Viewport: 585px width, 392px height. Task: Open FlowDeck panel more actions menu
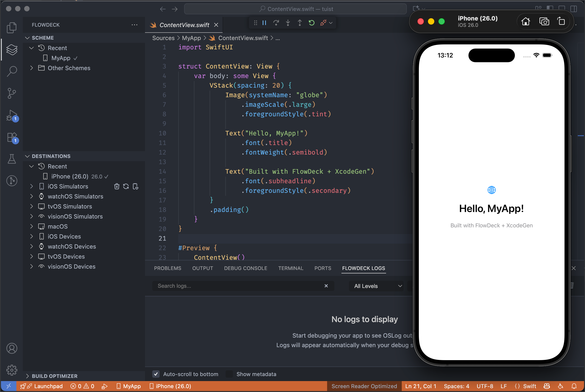pyautogui.click(x=135, y=25)
